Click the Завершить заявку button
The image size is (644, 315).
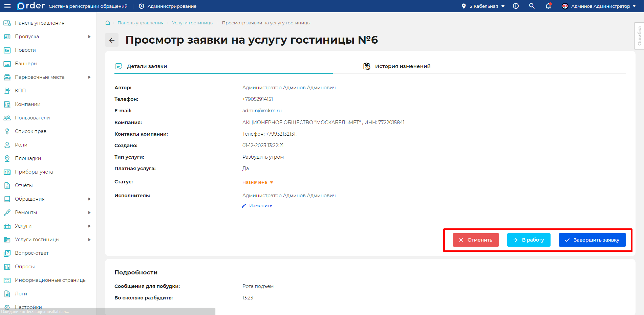[592, 240]
